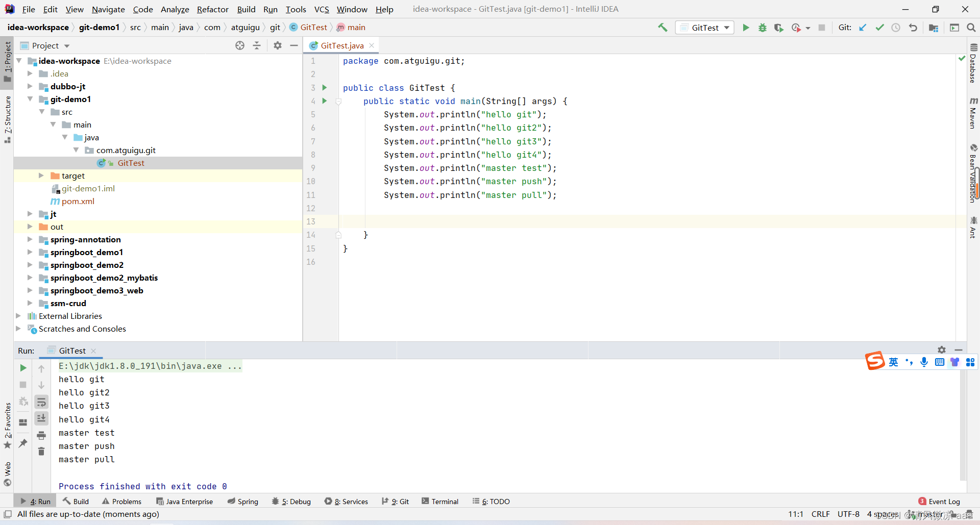Click the print icon in Run panel

(41, 435)
